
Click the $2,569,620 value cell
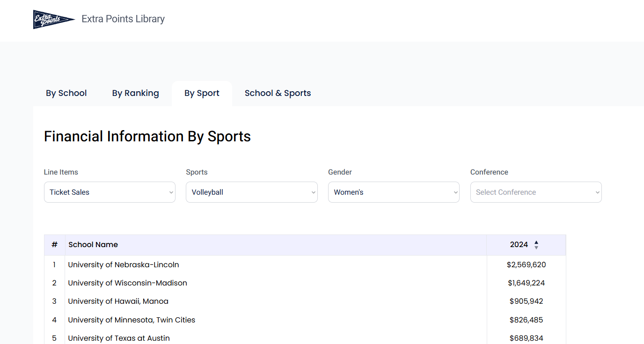[x=526, y=264]
